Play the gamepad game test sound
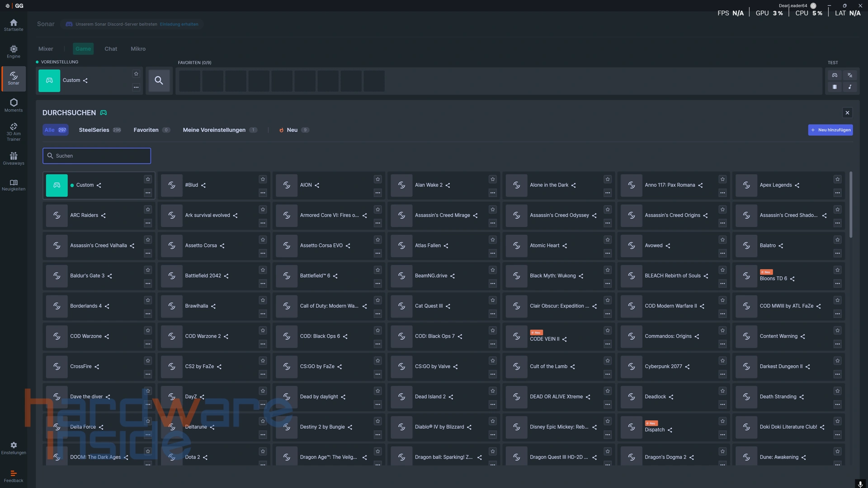 click(x=835, y=75)
